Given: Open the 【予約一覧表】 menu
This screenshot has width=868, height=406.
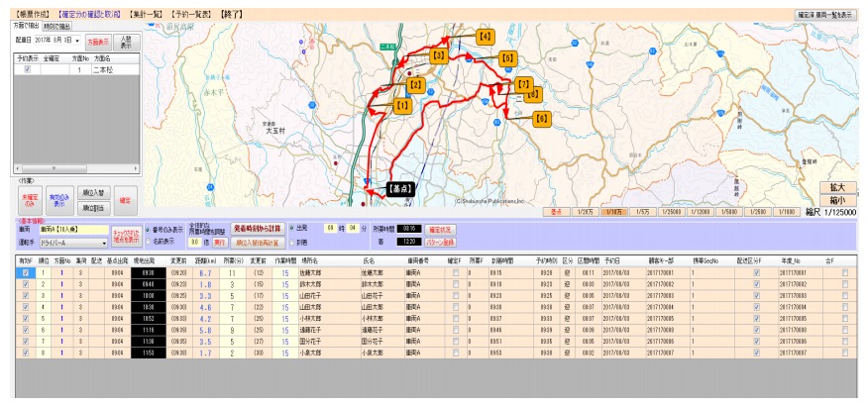Looking at the screenshot, I should coord(191,14).
